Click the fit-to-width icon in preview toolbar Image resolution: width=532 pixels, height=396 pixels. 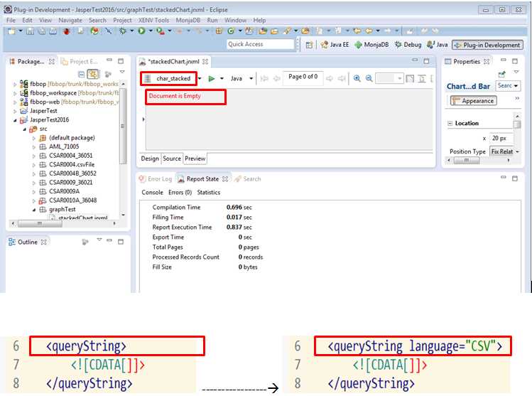point(422,78)
